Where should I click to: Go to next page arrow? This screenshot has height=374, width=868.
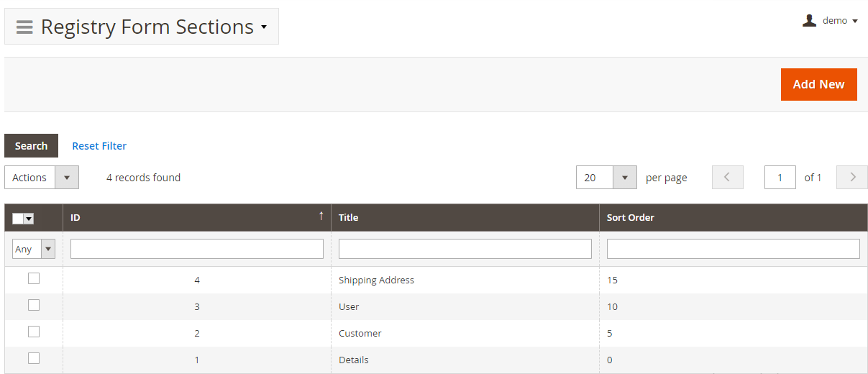click(852, 178)
